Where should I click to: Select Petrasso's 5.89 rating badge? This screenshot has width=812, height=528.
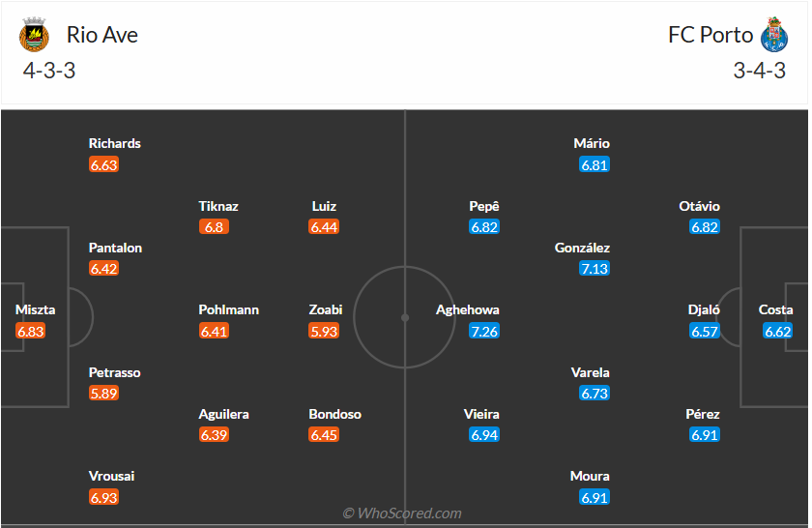pyautogui.click(x=103, y=394)
